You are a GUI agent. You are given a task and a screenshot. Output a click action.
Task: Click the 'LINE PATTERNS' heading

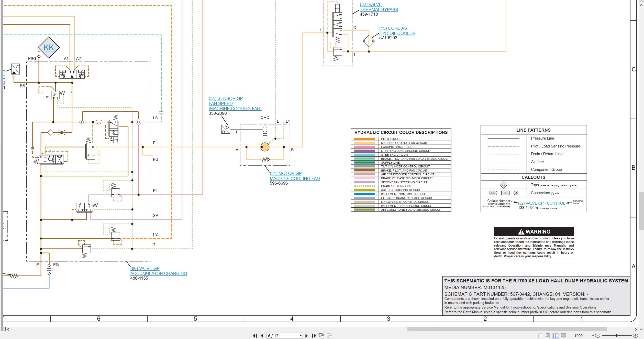pos(534,130)
